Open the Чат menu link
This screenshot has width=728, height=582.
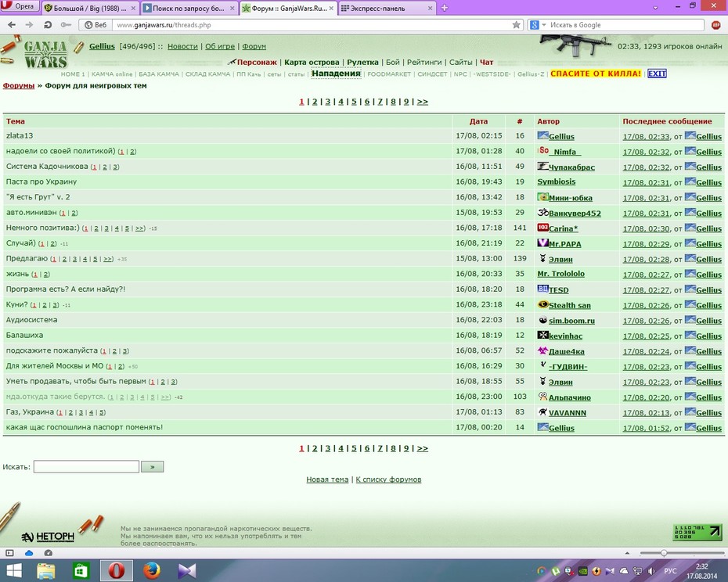487,63
